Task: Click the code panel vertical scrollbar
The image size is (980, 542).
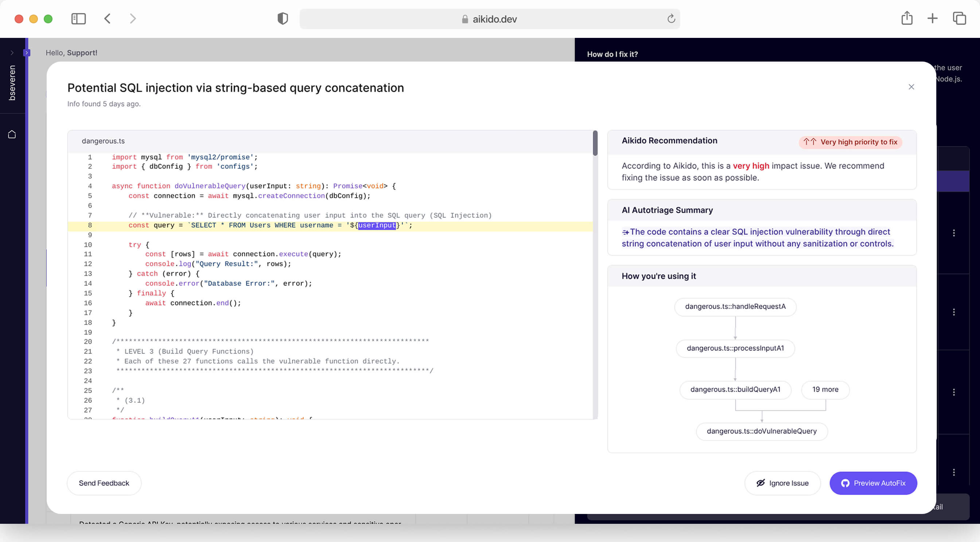Action: 595,144
